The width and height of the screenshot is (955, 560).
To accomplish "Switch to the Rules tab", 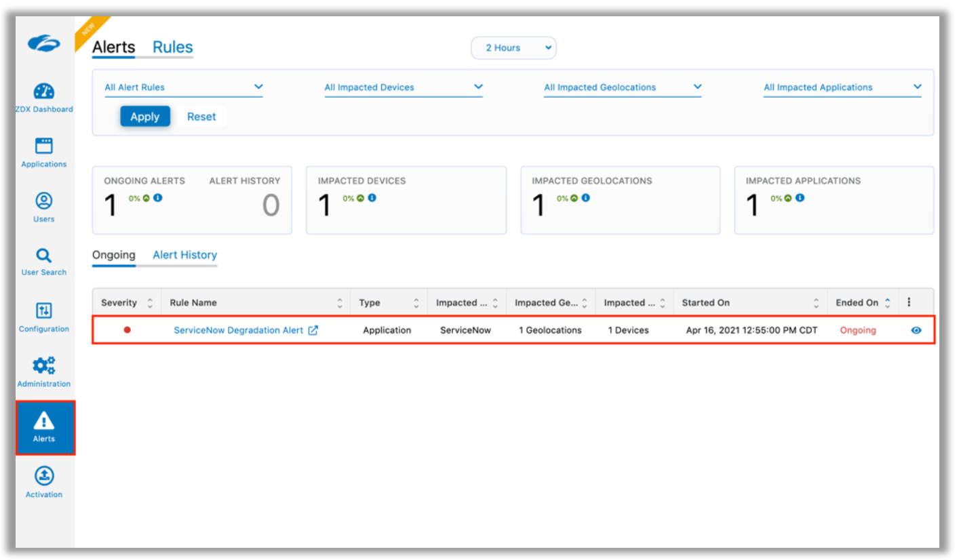I will pyautogui.click(x=172, y=47).
